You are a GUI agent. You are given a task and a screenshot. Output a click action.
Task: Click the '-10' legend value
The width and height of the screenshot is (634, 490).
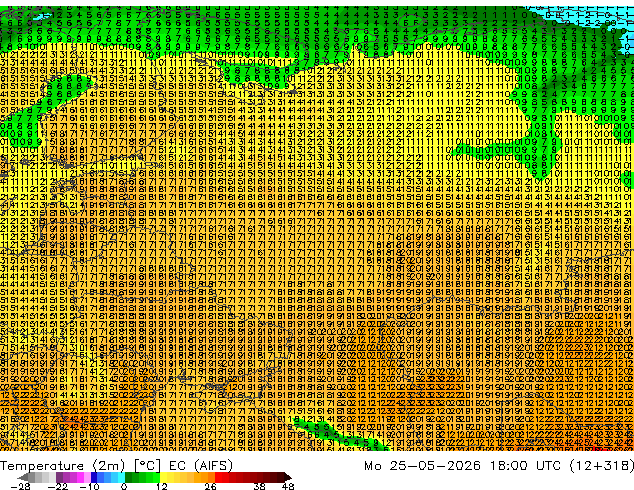pos(89,486)
